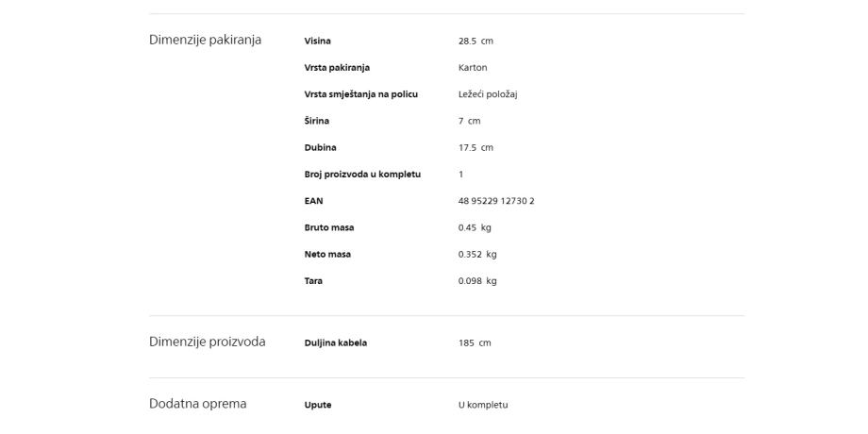The image size is (868, 434).
Task: Click Vrsta smještanja na policu label
Action: click(360, 94)
